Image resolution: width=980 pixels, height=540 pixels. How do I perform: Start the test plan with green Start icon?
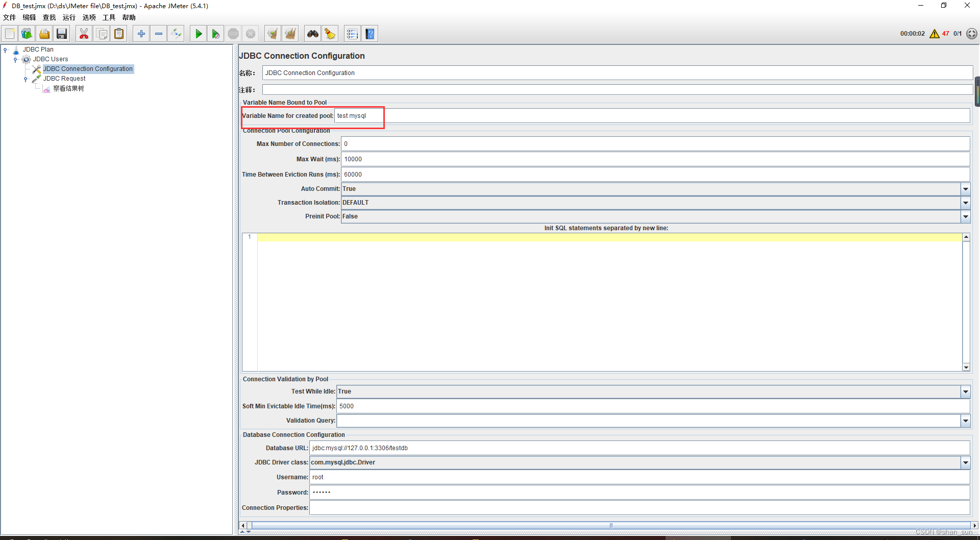tap(198, 33)
